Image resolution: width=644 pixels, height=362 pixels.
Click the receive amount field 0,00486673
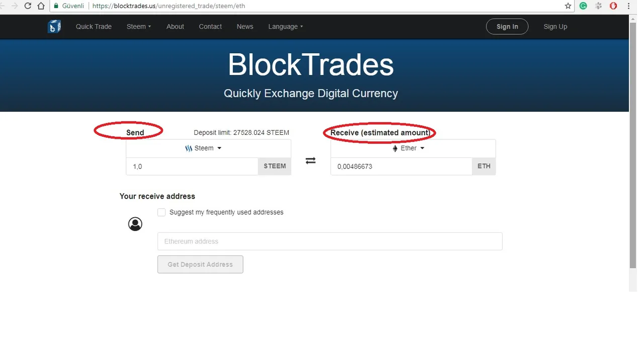pyautogui.click(x=401, y=166)
